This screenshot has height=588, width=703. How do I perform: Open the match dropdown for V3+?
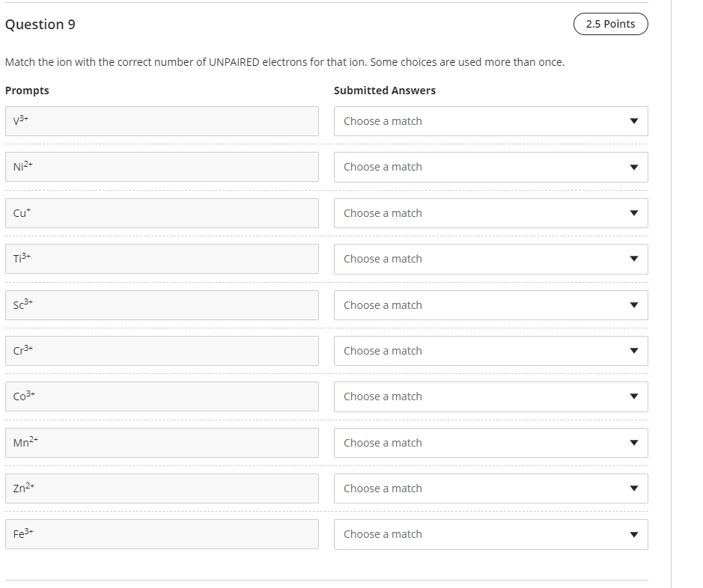[490, 121]
